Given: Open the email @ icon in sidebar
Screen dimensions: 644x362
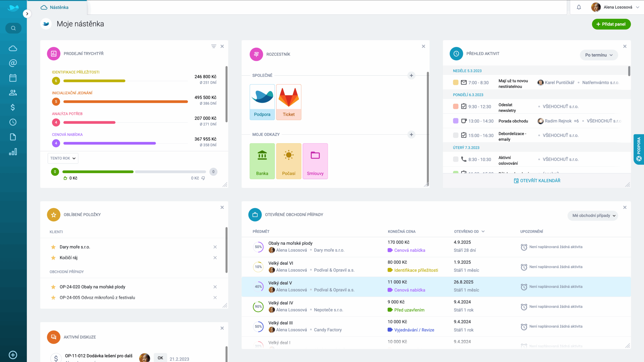Looking at the screenshot, I should 13,63.
